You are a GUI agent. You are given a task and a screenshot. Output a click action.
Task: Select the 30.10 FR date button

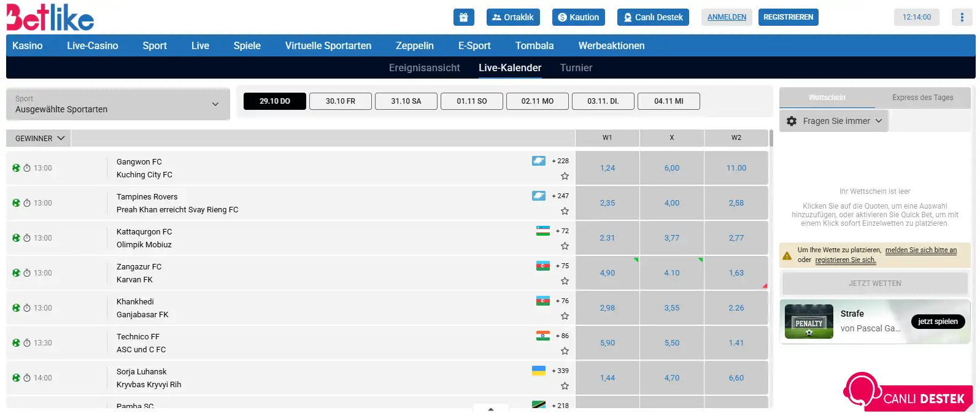341,101
